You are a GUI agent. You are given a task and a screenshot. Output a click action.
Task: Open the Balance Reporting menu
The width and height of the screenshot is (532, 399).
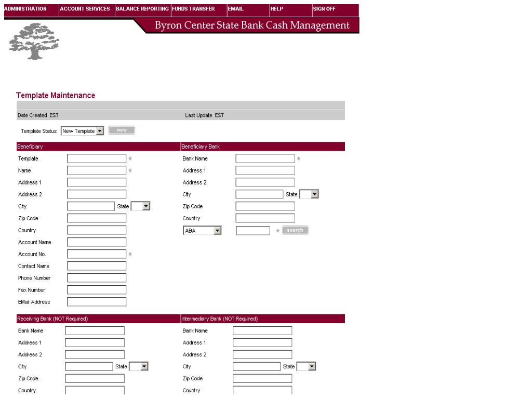point(142,9)
